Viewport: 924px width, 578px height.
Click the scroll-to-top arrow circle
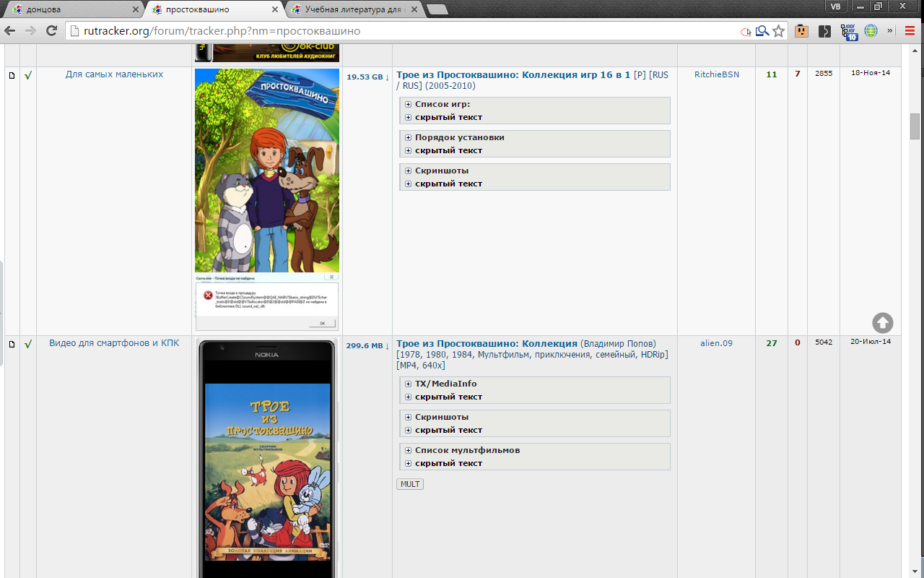coord(882,323)
